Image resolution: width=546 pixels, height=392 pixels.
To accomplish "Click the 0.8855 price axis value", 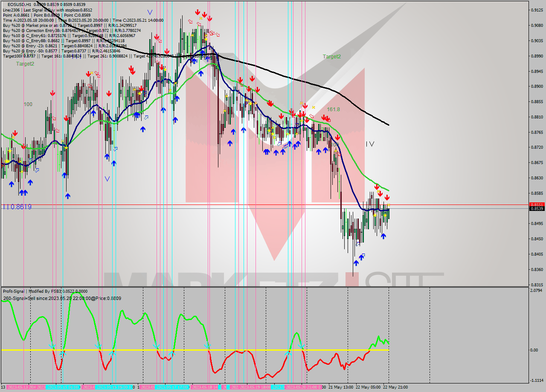I will [x=537, y=101].
